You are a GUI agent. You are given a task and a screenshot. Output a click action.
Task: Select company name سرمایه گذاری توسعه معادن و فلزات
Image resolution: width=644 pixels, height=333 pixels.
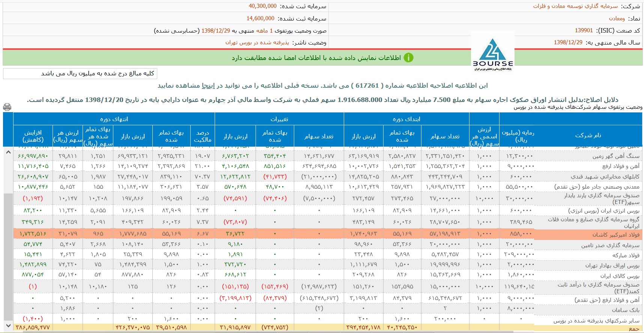pos(575,6)
